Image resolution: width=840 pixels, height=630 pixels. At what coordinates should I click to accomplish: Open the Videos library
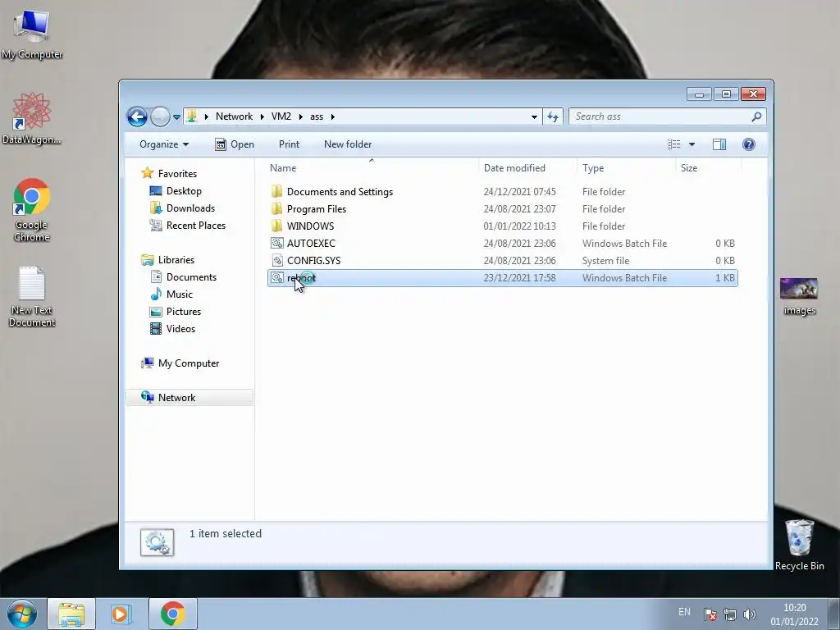(180, 328)
